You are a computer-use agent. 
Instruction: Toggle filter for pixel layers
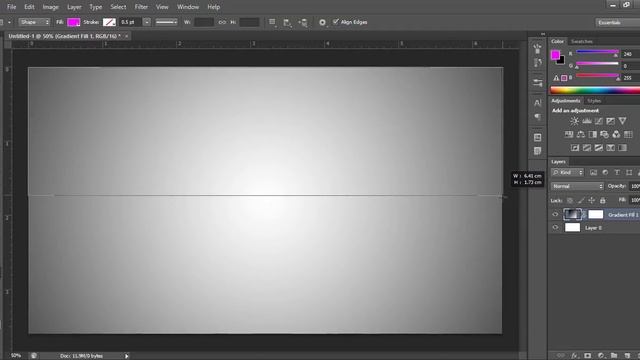point(593,173)
